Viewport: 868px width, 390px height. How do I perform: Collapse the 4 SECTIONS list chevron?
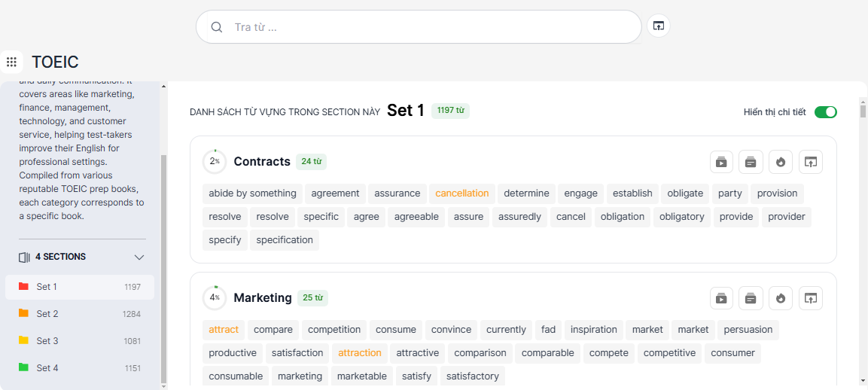(139, 257)
